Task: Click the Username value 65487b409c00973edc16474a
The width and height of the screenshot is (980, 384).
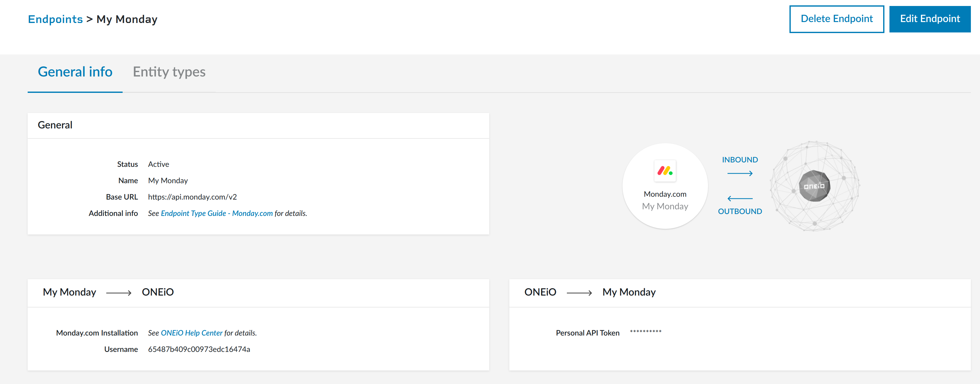Action: (x=199, y=349)
